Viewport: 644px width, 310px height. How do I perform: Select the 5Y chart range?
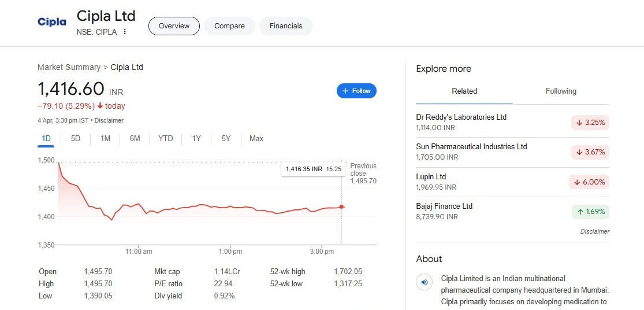tap(226, 139)
